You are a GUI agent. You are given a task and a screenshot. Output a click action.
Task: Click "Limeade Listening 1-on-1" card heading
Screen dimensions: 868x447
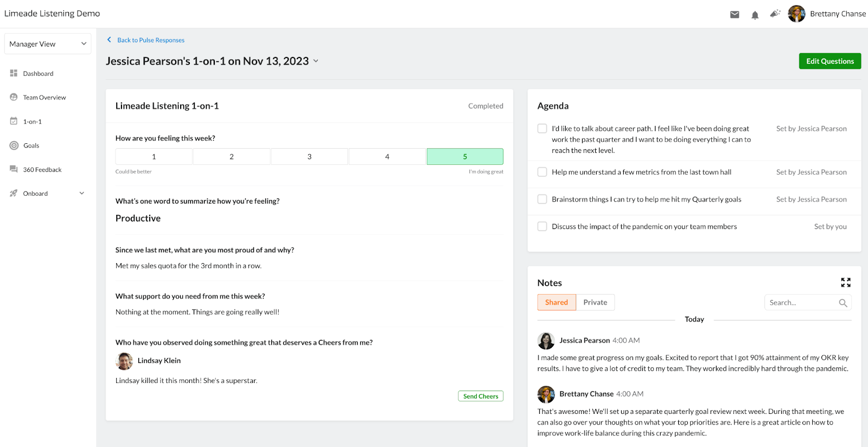point(167,106)
